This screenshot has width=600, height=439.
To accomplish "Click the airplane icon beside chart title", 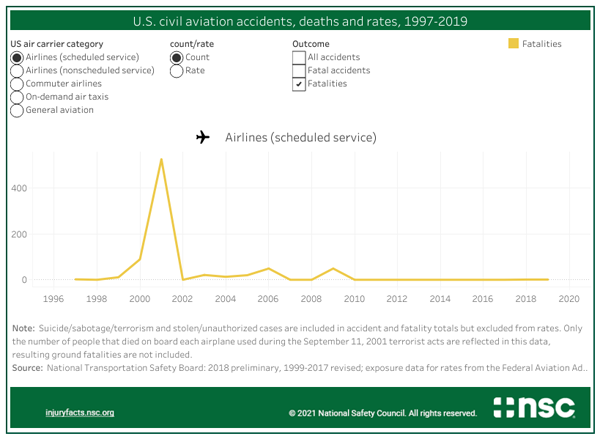I will 203,137.
